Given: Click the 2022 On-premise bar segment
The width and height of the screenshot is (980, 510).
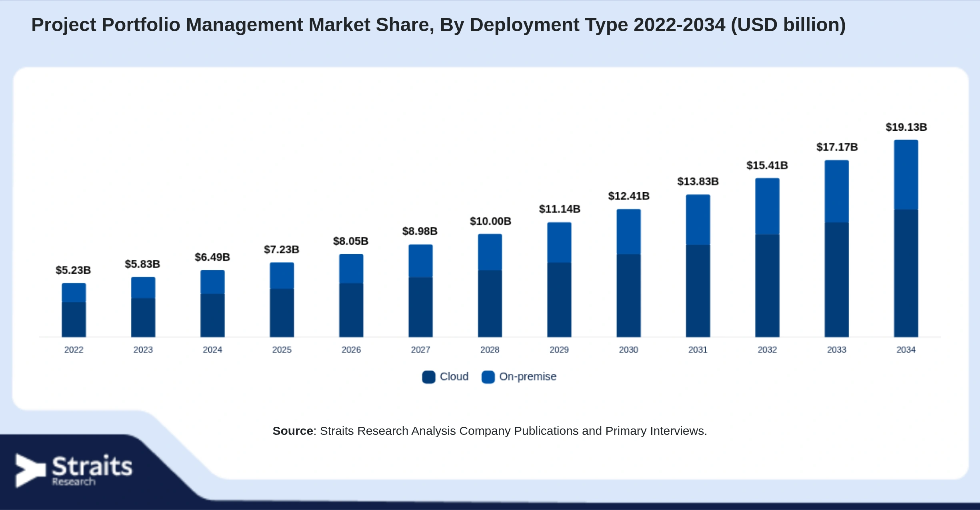Looking at the screenshot, I should [x=74, y=293].
